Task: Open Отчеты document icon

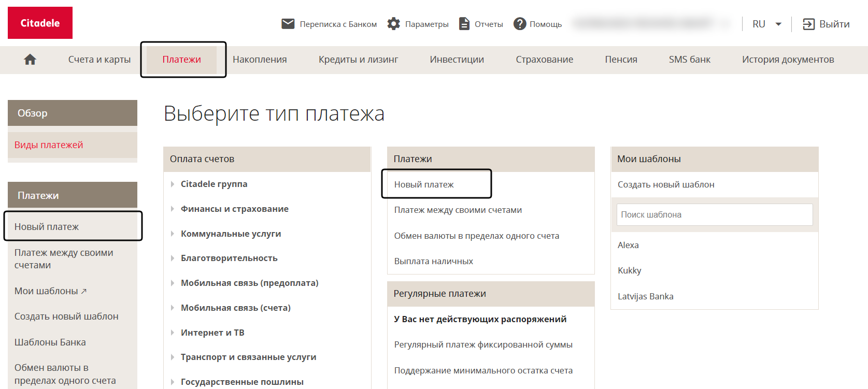Action: coord(464,24)
